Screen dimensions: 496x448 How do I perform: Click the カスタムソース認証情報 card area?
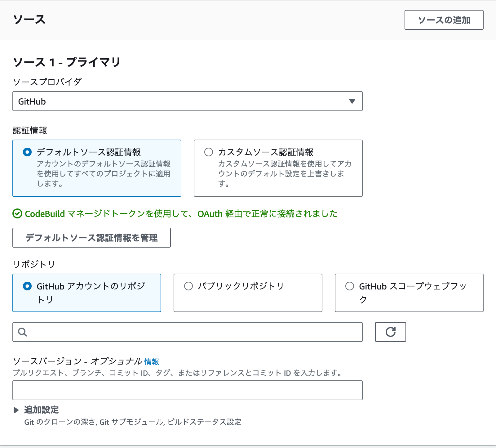point(278,168)
